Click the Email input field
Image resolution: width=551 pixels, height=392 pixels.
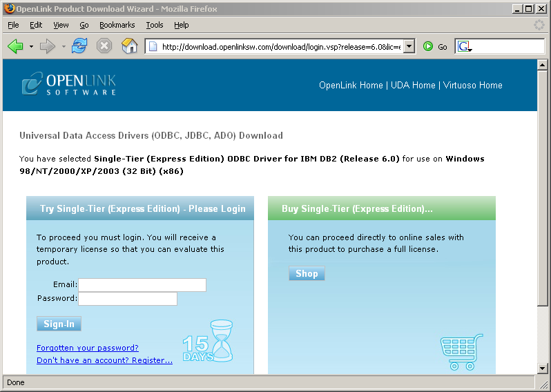142,285
